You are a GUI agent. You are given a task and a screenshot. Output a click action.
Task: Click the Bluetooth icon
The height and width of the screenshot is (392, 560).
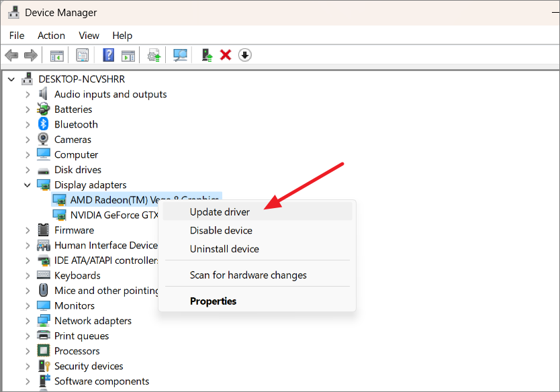[43, 124]
